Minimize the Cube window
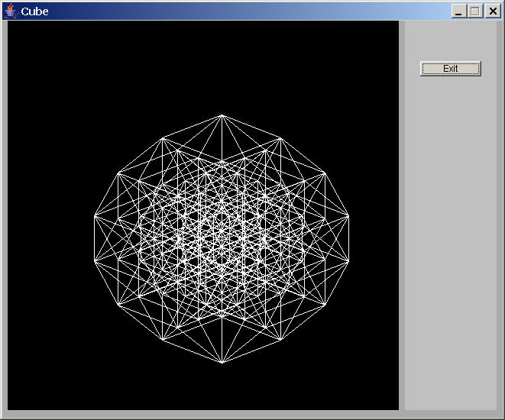This screenshot has width=505, height=420. (458, 11)
